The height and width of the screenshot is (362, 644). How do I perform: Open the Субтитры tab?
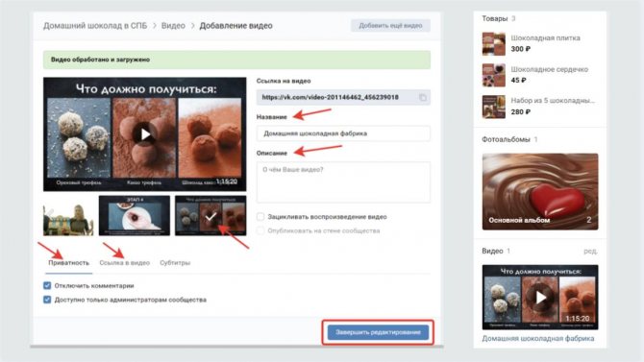tap(175, 263)
